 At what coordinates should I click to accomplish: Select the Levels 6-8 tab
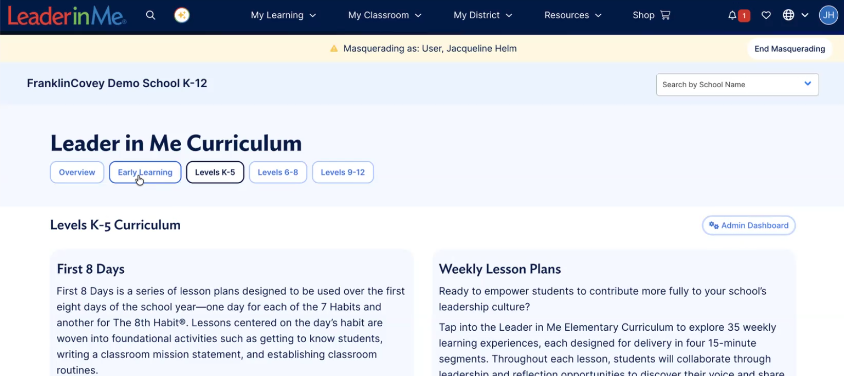[278, 172]
